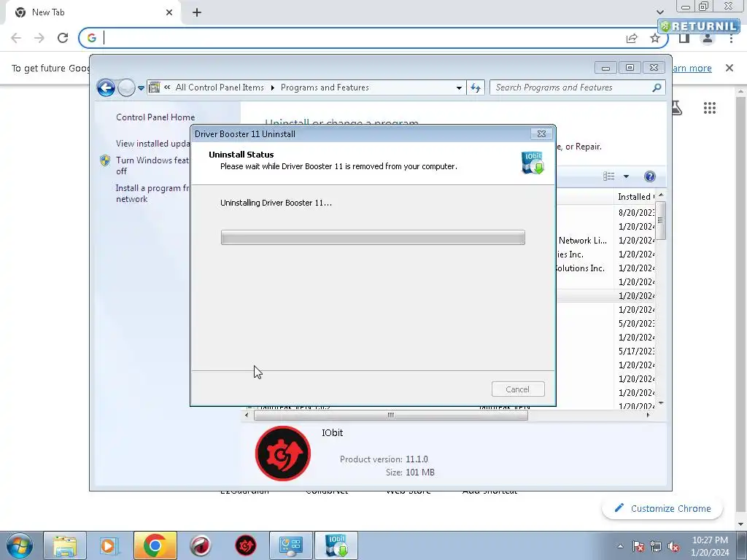Open Turn Windows features on or off
Viewport: 747px width, 560px height.
pos(152,166)
